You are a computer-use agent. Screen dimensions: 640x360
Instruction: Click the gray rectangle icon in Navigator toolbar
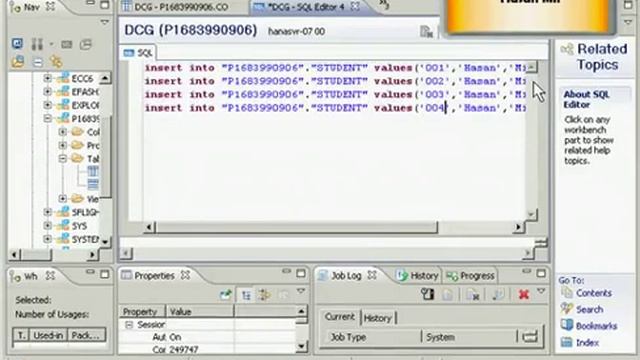(x=67, y=44)
